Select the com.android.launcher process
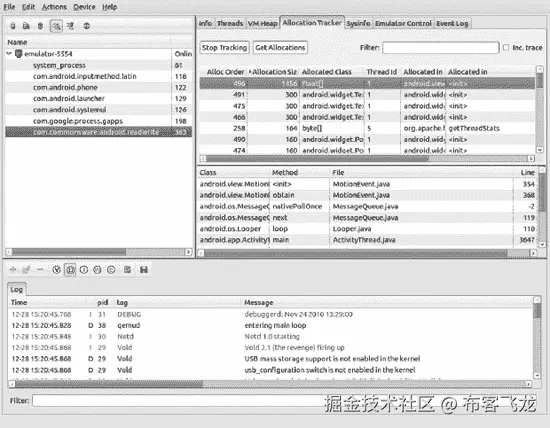 pos(98,99)
